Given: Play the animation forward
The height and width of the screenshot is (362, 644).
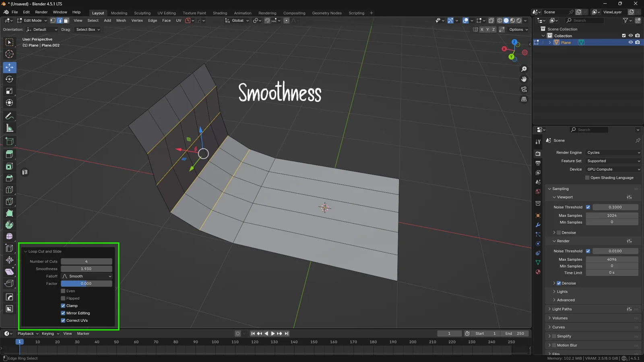Looking at the screenshot, I should pyautogui.click(x=273, y=333).
